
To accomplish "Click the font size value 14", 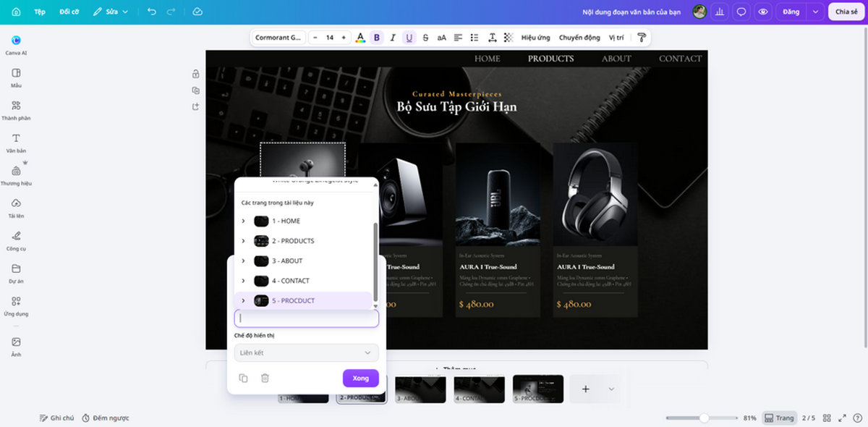I will pos(329,38).
